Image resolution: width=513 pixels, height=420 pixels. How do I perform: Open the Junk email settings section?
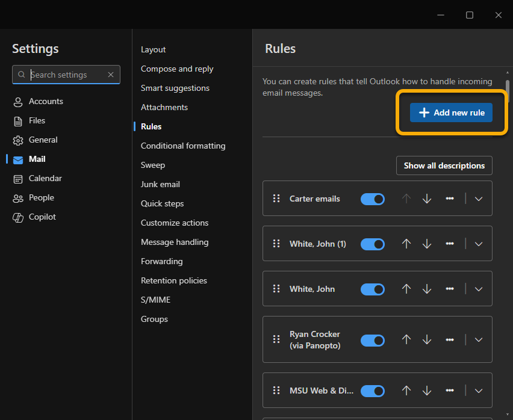point(160,184)
